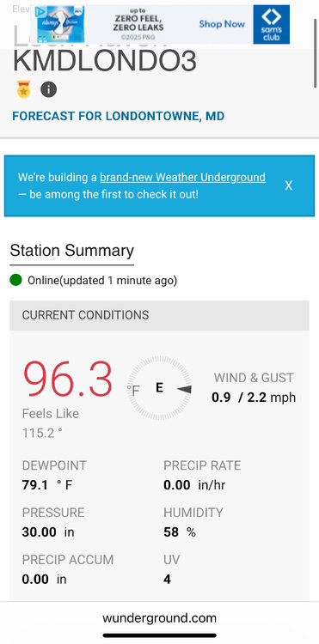Click the green Online status dot

[15, 281]
